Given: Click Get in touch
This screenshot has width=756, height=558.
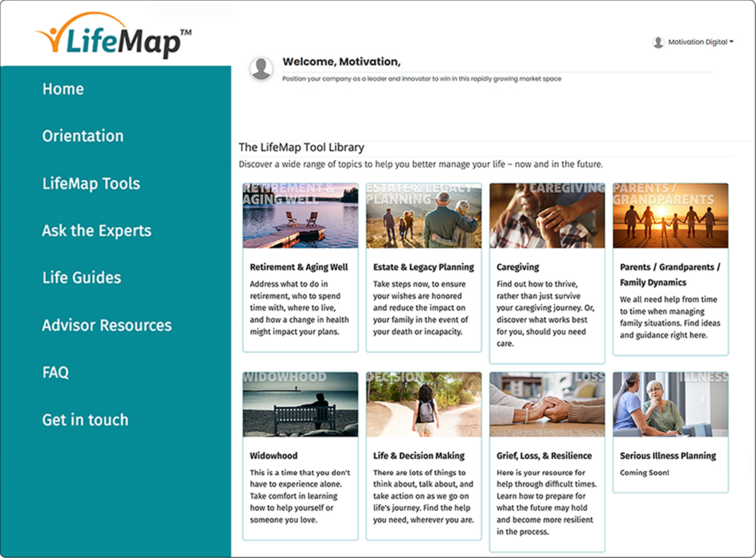Looking at the screenshot, I should click(x=84, y=420).
